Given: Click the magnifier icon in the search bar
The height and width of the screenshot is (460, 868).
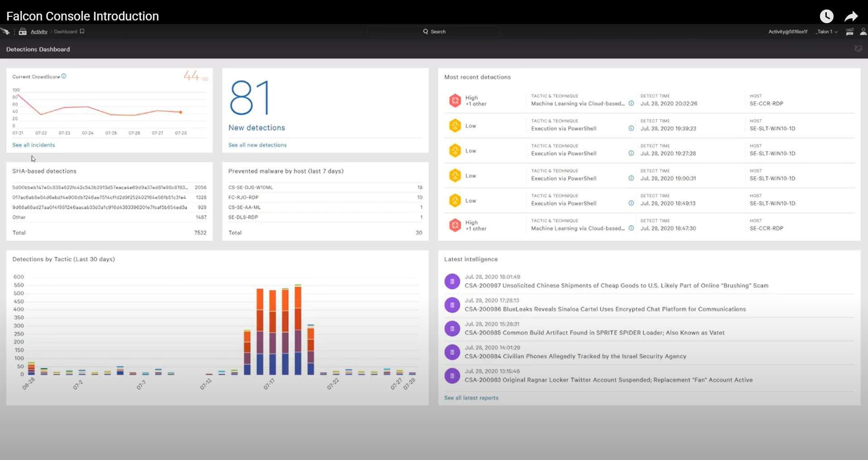Looking at the screenshot, I should click(x=426, y=32).
